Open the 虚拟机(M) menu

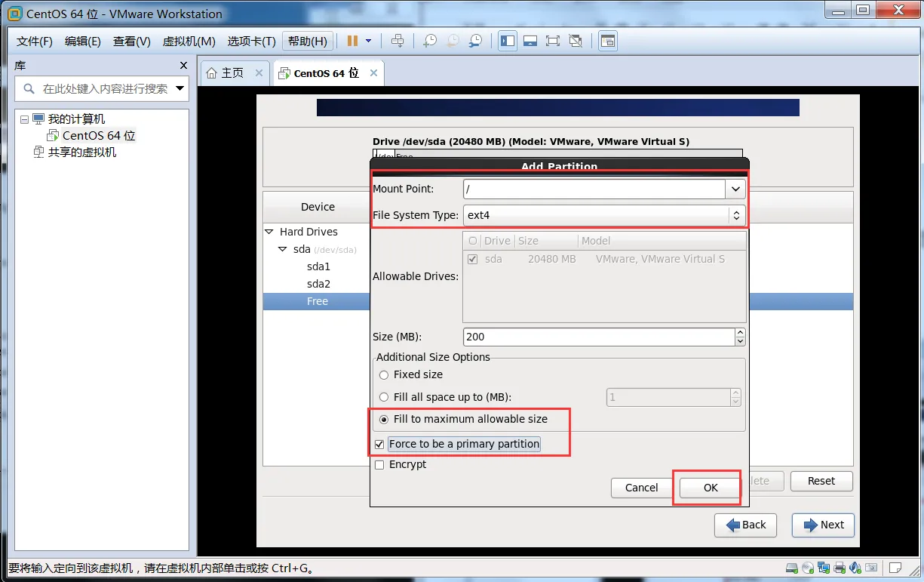[x=189, y=41]
